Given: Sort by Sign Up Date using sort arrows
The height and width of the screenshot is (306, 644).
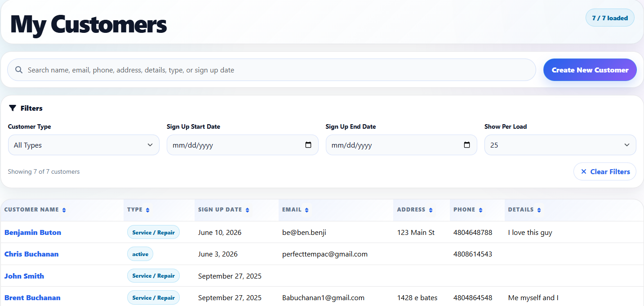Looking at the screenshot, I should coord(248,210).
